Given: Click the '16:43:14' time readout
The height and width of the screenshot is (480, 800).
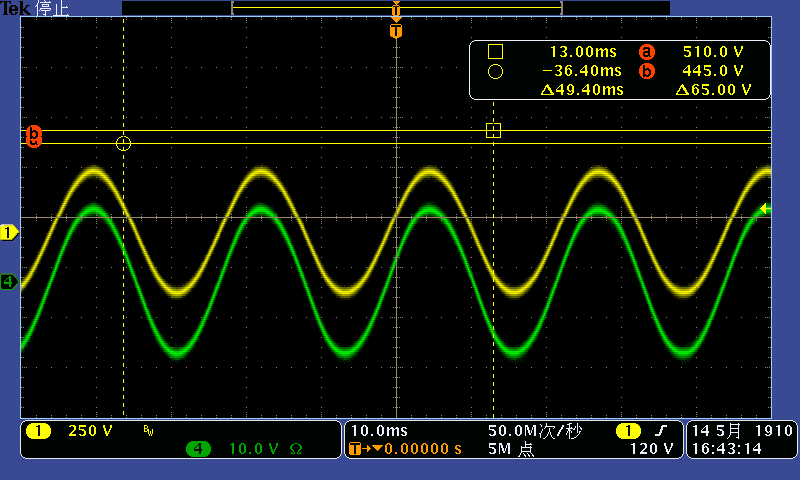Looking at the screenshot, I should (727, 449).
